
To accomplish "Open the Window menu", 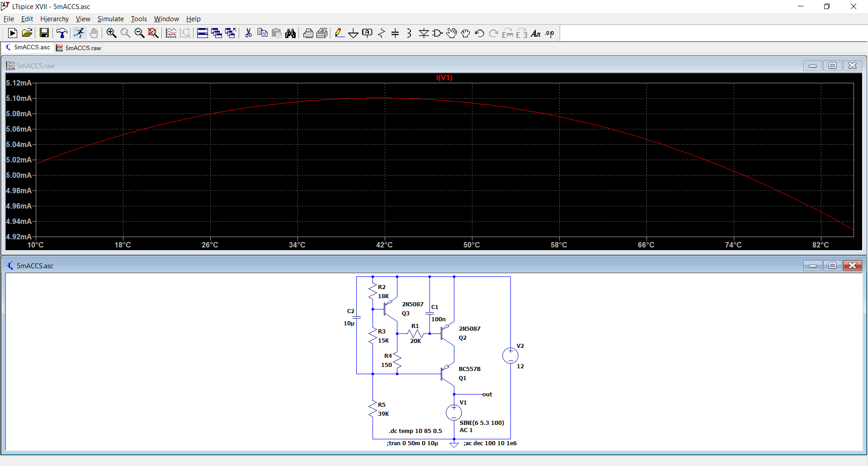I will [x=166, y=19].
